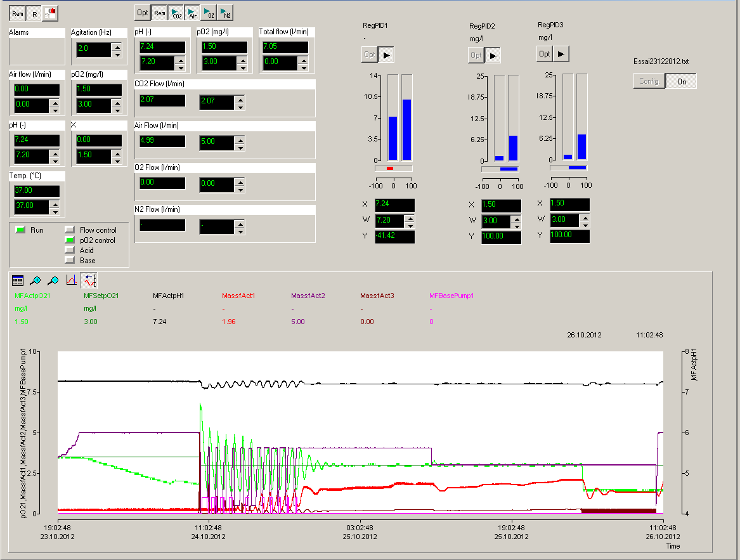Click the chart timestamp 11:02:48 top right

[649, 335]
